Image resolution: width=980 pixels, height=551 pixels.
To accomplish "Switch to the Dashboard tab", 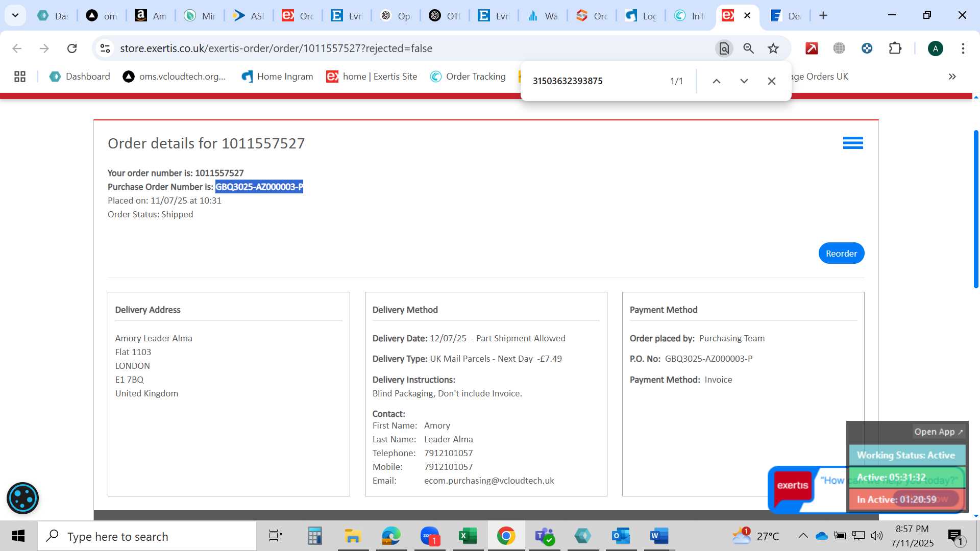I will [x=53, y=16].
